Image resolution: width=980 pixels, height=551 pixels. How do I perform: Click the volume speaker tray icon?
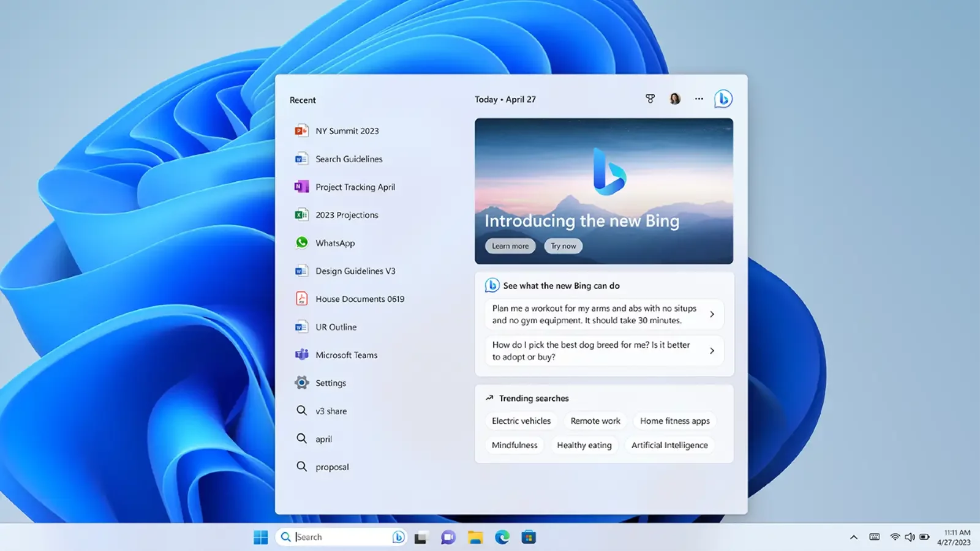(x=910, y=537)
